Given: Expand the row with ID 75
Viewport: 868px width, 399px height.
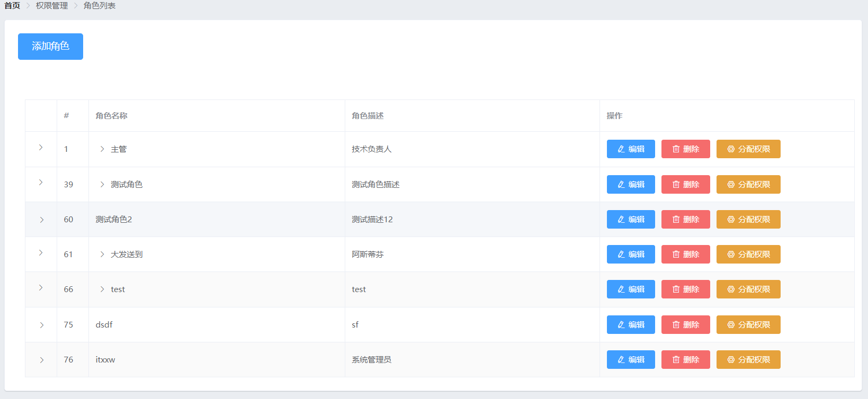Looking at the screenshot, I should [x=41, y=325].
